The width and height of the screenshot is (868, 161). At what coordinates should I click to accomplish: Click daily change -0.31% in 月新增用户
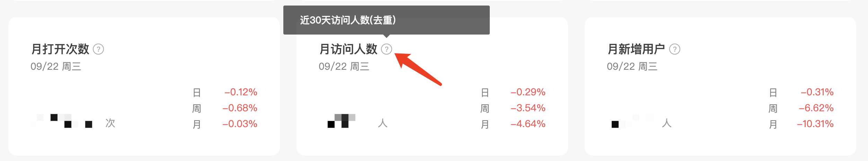(x=817, y=92)
